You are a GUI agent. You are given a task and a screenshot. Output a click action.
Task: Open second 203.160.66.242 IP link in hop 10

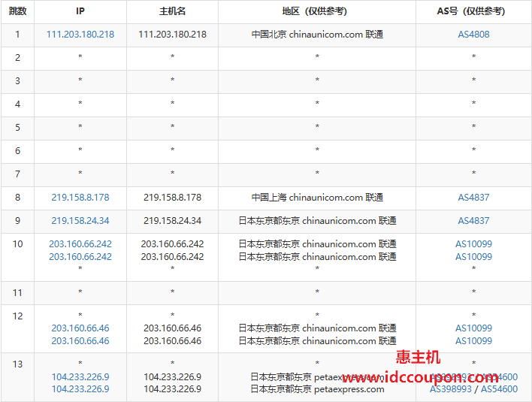80,257
